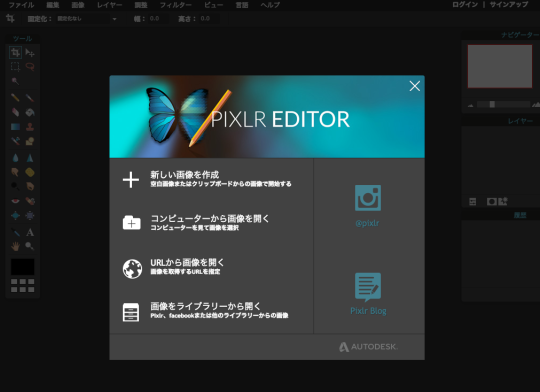
Task: Select the Drawing shapes tool
Action: 30,141
